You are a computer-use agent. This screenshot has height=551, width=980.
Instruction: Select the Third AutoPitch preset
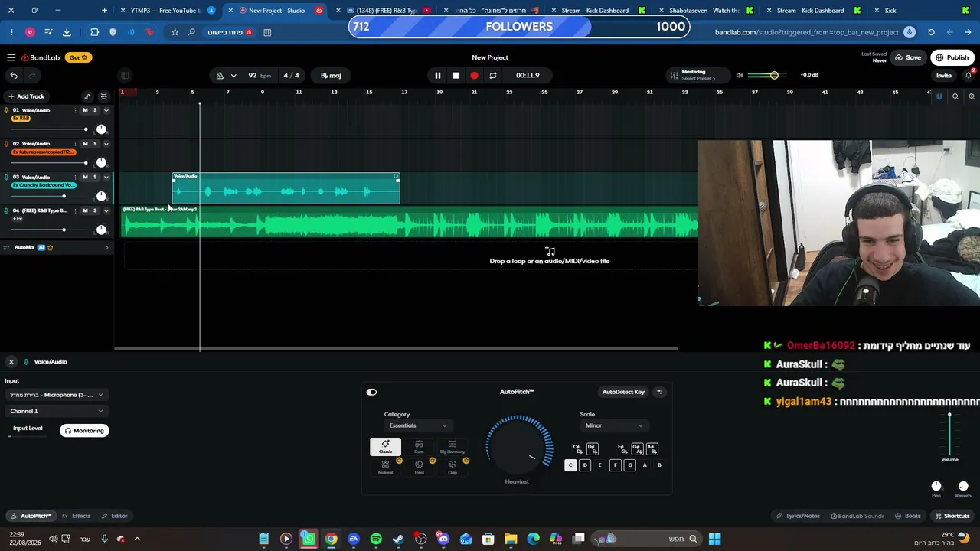419,467
